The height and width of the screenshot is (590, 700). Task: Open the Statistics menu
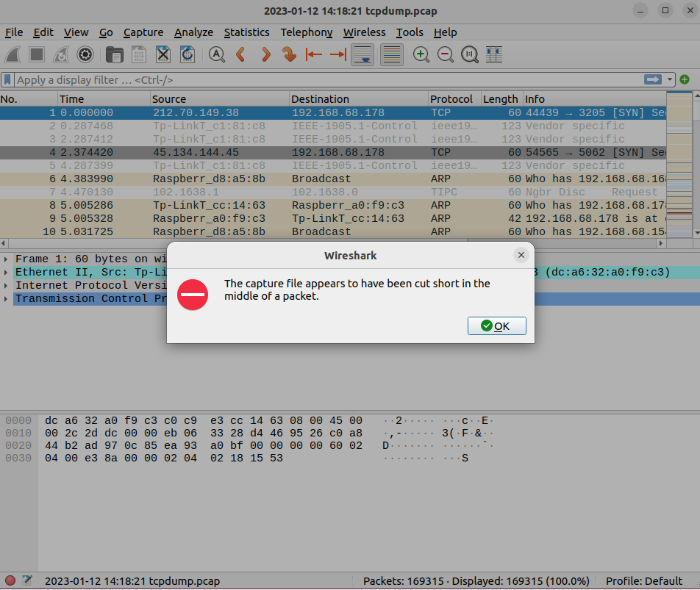[x=246, y=32]
